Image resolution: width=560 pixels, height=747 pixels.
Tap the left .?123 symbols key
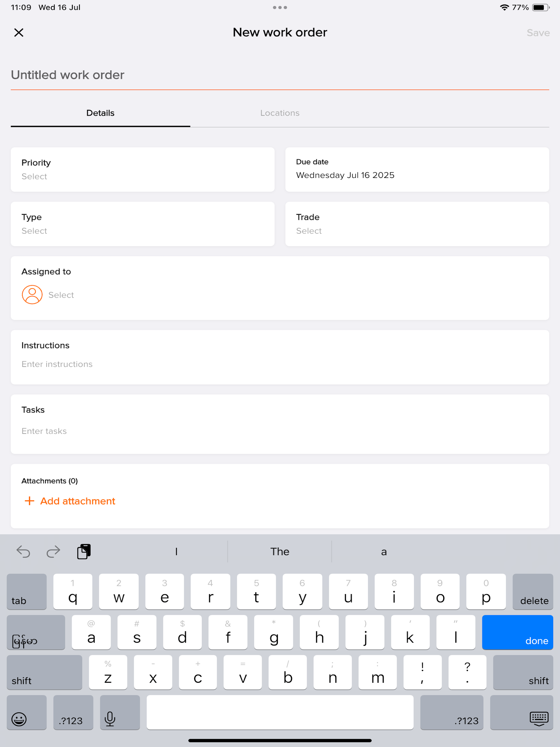[73, 712]
